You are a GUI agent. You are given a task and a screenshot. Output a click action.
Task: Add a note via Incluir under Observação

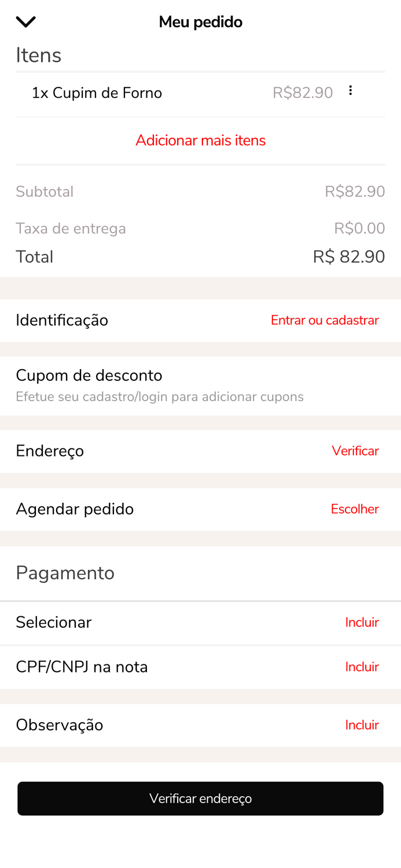pos(362,725)
